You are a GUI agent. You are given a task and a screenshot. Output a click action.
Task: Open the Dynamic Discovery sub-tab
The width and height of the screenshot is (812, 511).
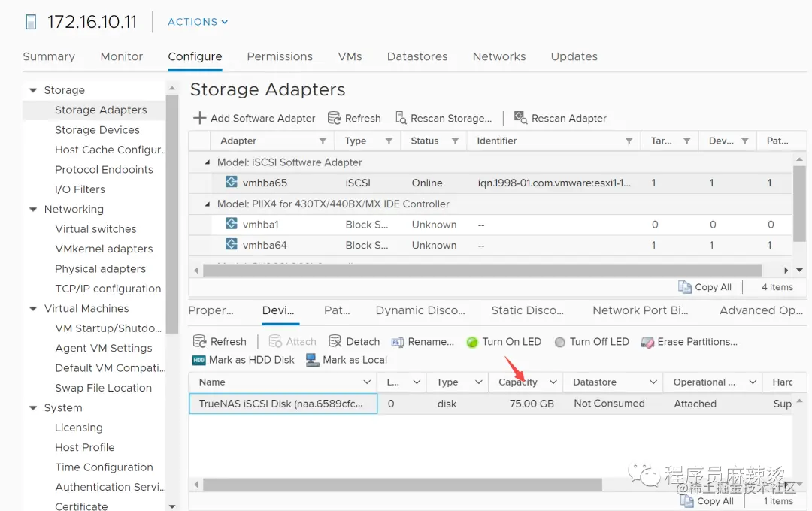pyautogui.click(x=420, y=310)
